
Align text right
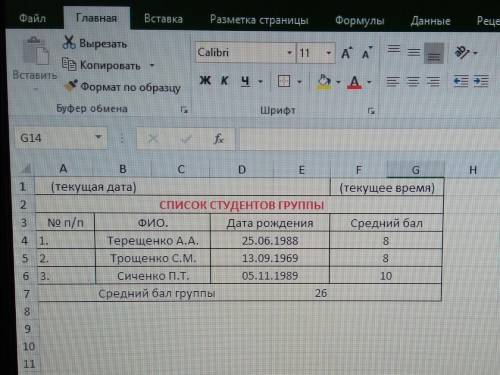[x=433, y=81]
